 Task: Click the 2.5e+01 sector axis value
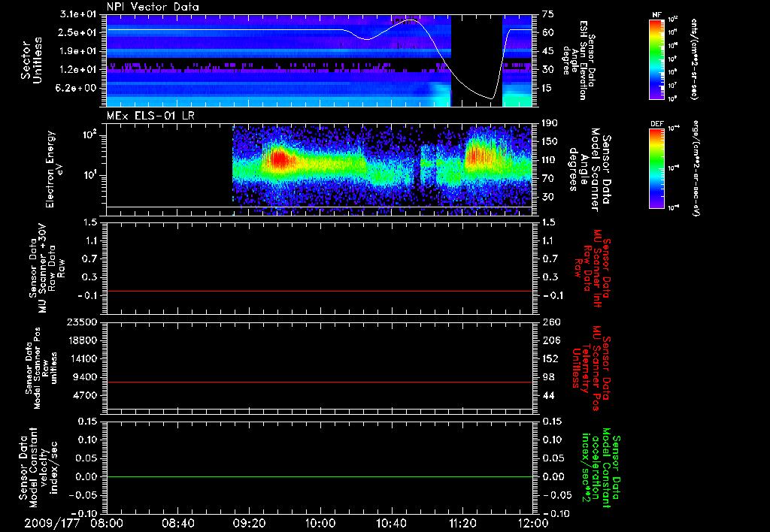point(77,32)
